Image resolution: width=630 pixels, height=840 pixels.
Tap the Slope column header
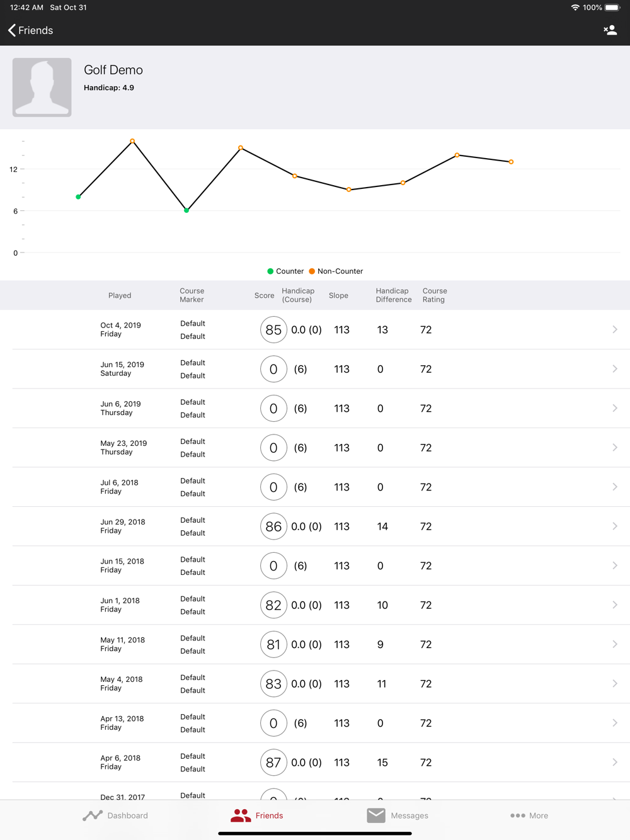pos(338,295)
